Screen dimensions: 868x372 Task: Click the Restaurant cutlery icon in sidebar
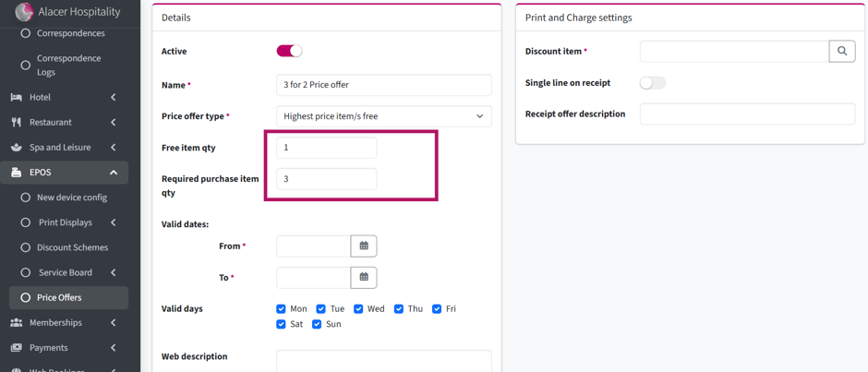17,123
